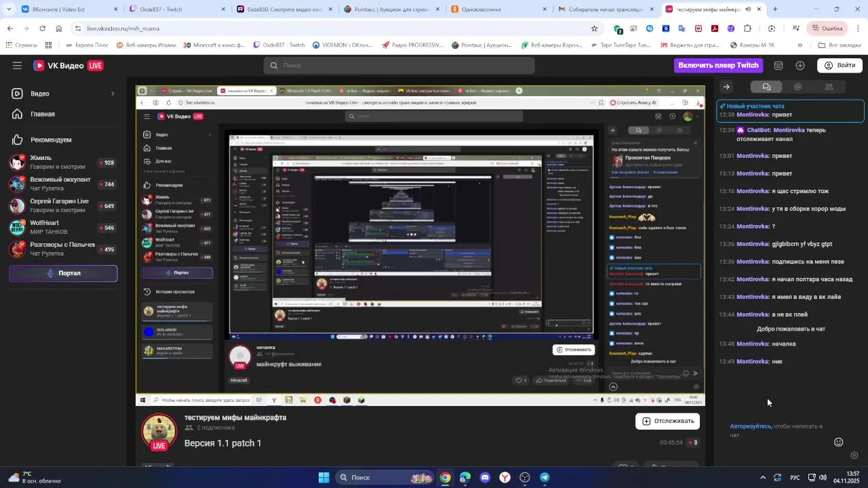868x488 pixels.
Task: Open Telegram from the taskbar
Action: 545,477
